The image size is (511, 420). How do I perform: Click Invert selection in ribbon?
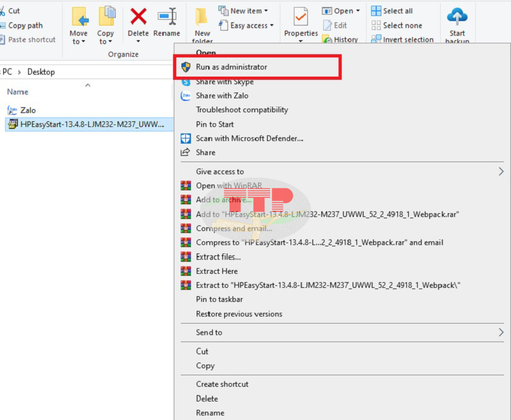(402, 40)
